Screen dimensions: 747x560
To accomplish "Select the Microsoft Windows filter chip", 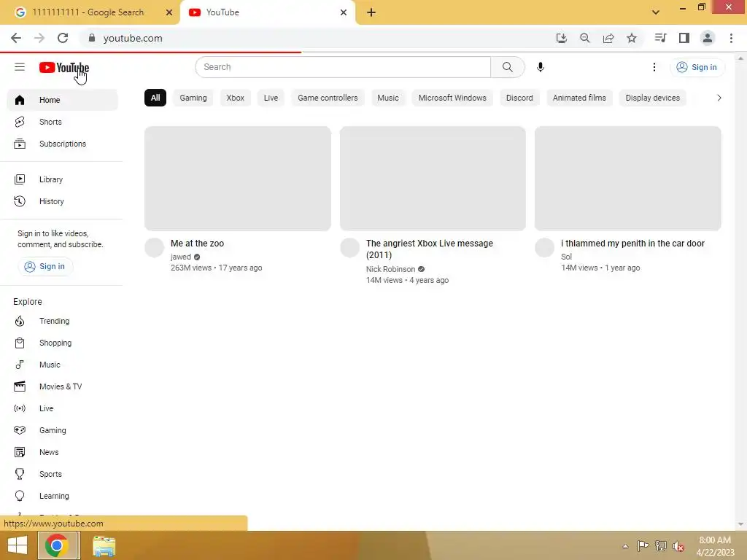I will (x=452, y=98).
